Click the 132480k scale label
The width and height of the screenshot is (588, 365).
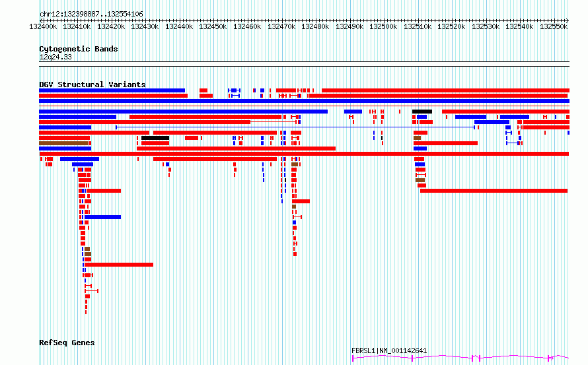pos(315,26)
